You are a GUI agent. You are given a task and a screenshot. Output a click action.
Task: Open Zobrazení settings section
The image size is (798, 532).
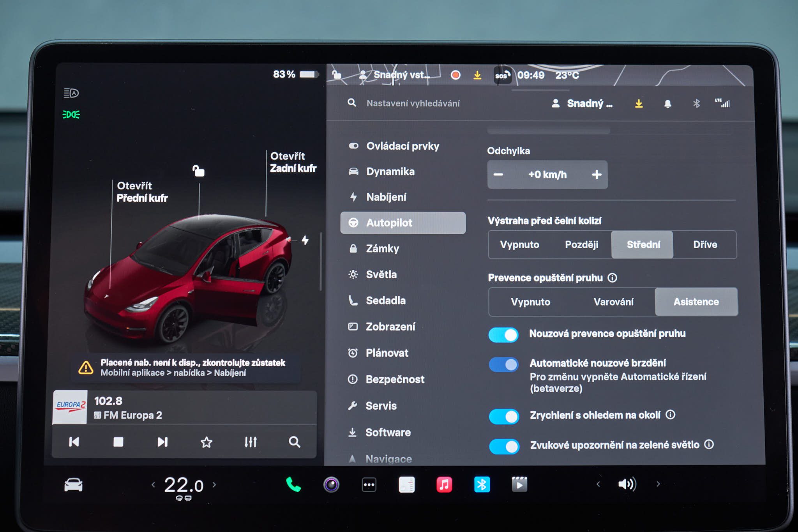tap(403, 327)
